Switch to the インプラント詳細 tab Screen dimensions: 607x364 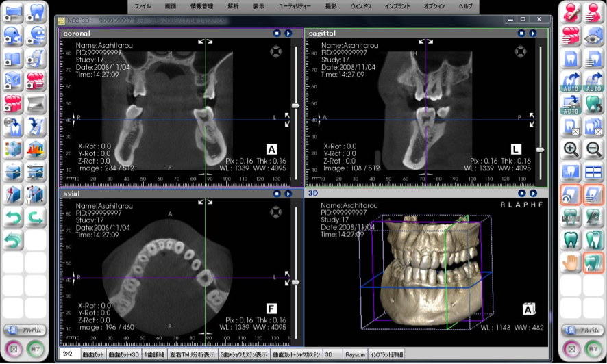tap(386, 354)
